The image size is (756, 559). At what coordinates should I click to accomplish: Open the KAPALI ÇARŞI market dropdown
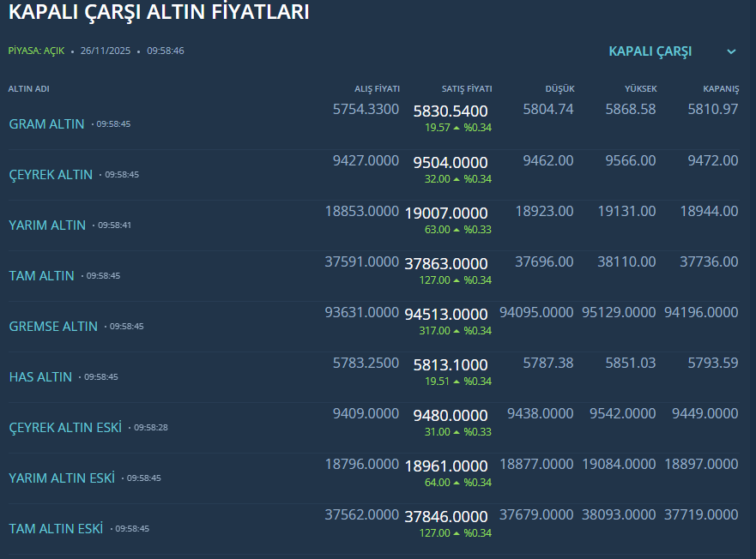coord(650,51)
